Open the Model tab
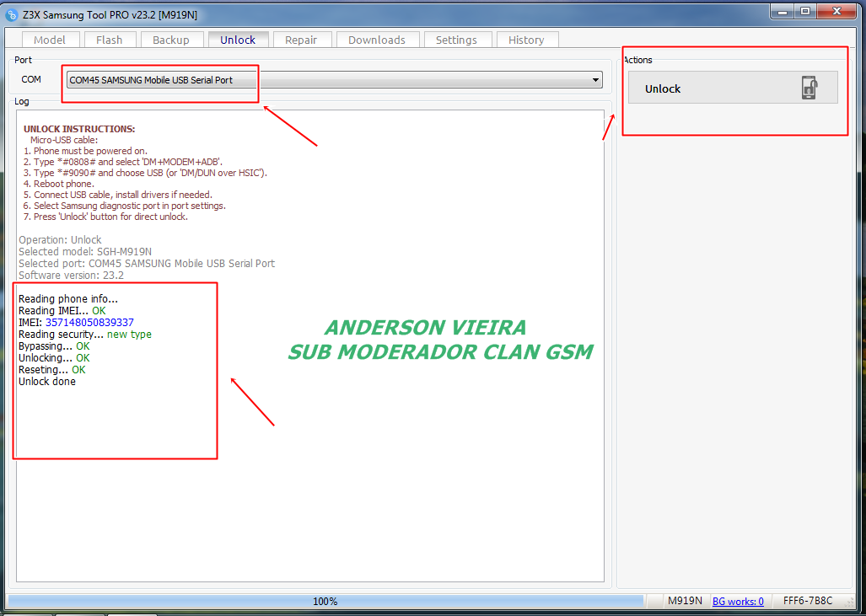Screen dimensions: 866x616 (x=50, y=40)
